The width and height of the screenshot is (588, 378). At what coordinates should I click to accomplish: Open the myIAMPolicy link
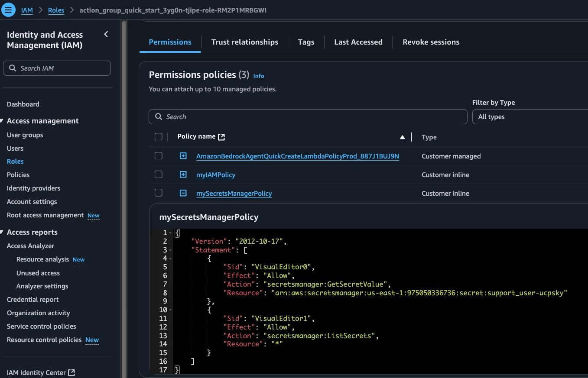[x=216, y=175]
